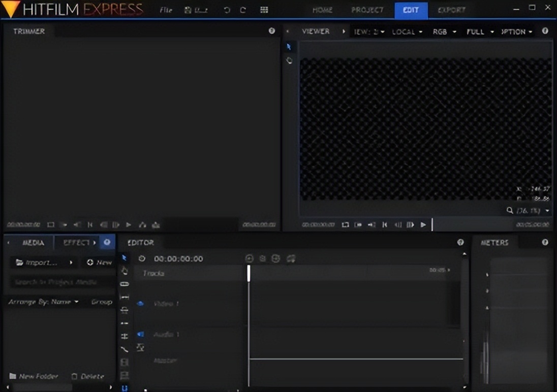Click the New Folder button
The image size is (557, 392).
tap(34, 376)
